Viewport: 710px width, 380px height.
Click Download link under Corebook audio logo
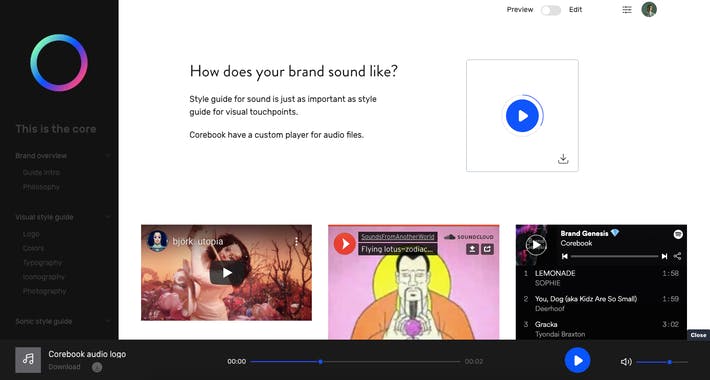click(64, 367)
